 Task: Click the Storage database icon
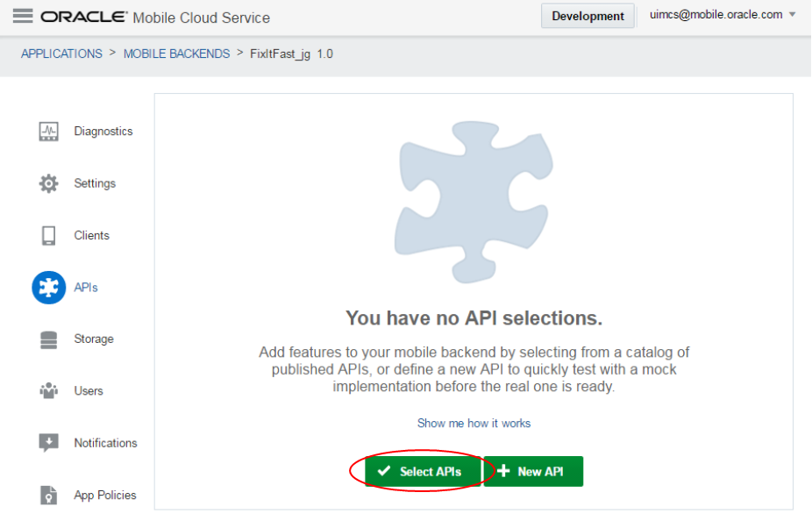[49, 339]
